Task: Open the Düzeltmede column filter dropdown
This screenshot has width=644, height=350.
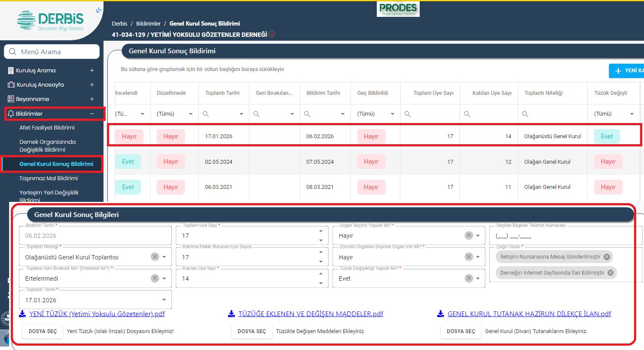Action: [x=191, y=114]
